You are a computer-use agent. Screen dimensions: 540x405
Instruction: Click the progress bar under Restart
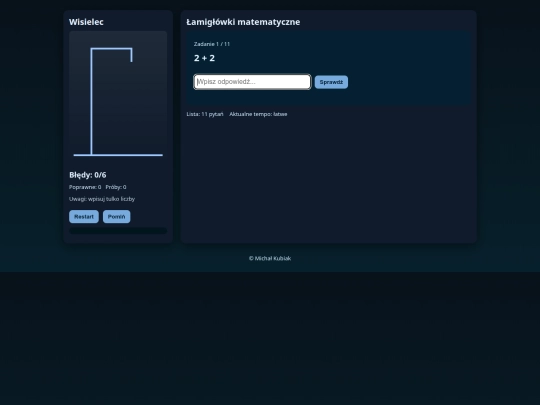[x=118, y=231]
